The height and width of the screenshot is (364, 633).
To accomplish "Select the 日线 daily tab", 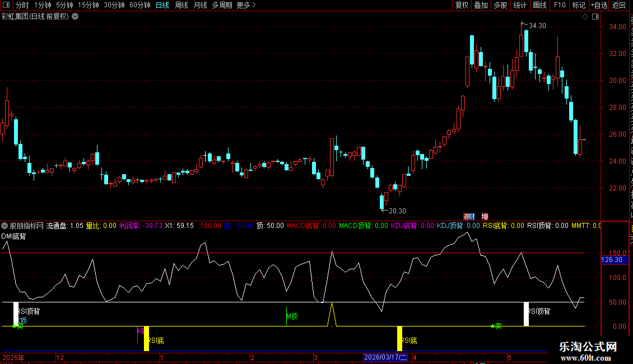I will [162, 5].
